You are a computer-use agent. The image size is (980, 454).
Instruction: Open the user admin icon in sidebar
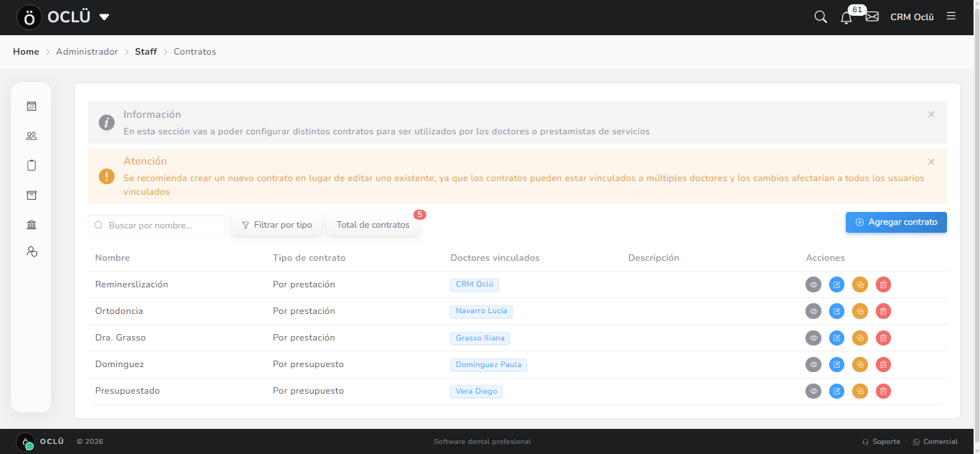[32, 251]
